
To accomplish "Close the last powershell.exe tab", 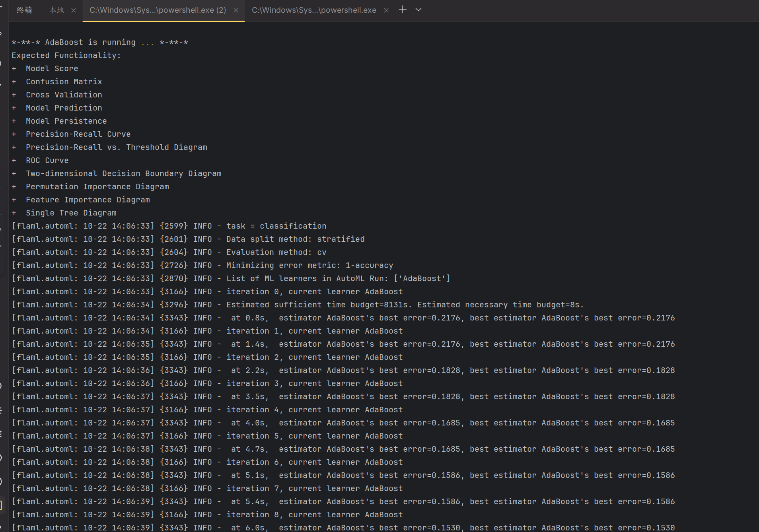I will (386, 10).
